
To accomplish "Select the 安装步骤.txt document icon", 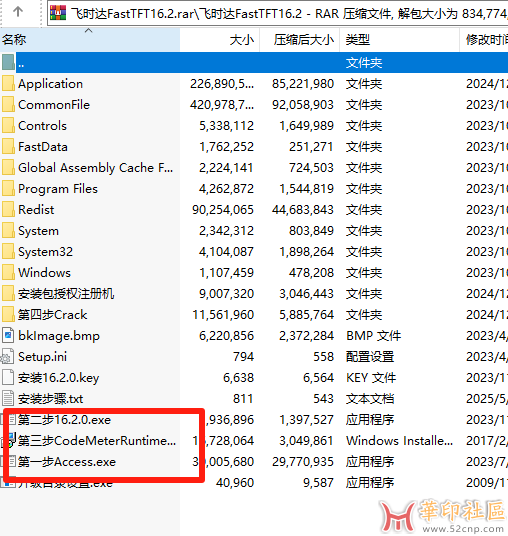I will [x=8, y=399].
